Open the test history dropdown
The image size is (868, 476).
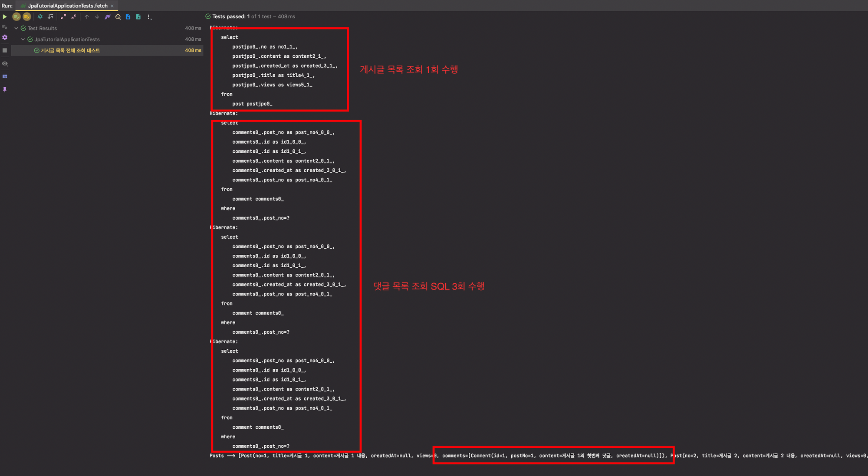[118, 17]
